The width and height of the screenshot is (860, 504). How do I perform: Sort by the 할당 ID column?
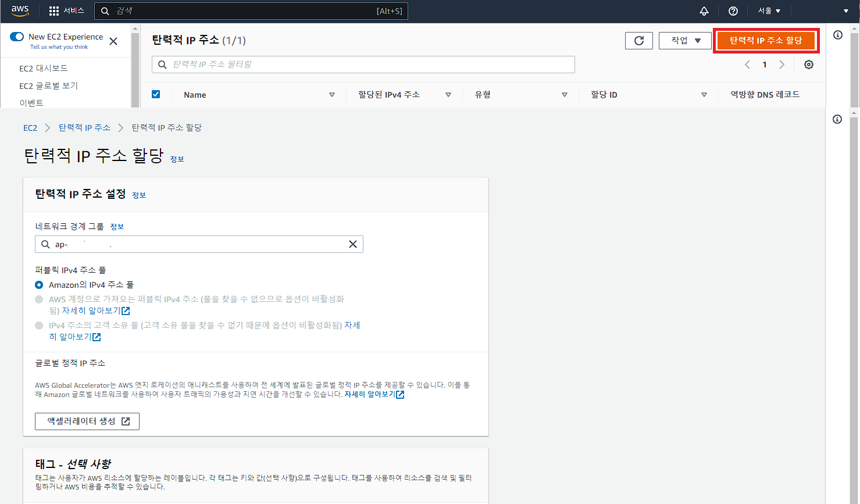tap(704, 95)
